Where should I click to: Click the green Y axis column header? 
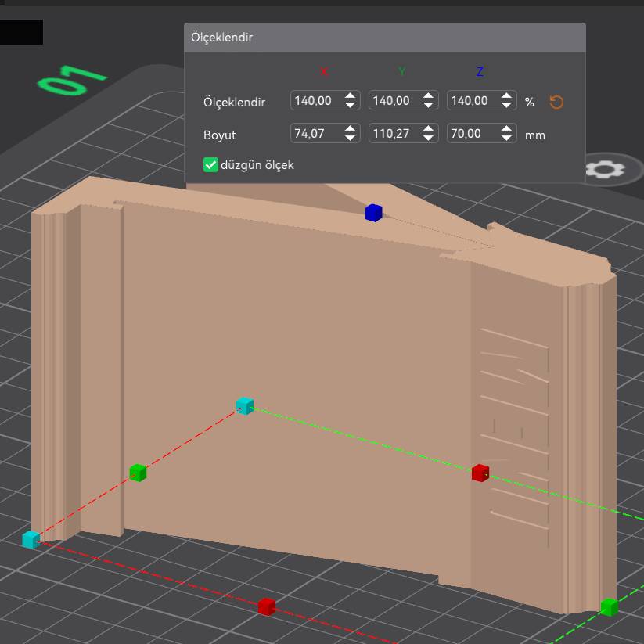click(401, 72)
